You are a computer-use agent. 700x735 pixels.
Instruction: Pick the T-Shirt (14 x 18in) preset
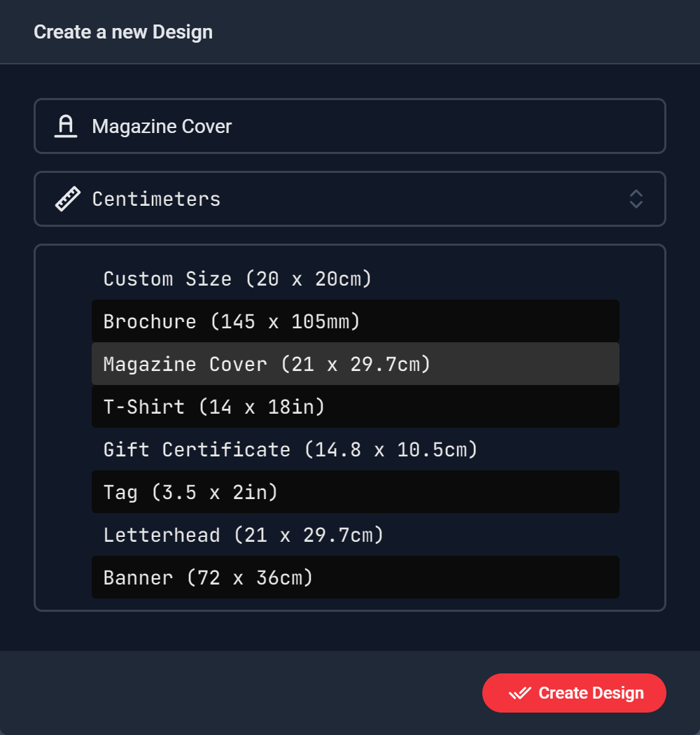[356, 407]
